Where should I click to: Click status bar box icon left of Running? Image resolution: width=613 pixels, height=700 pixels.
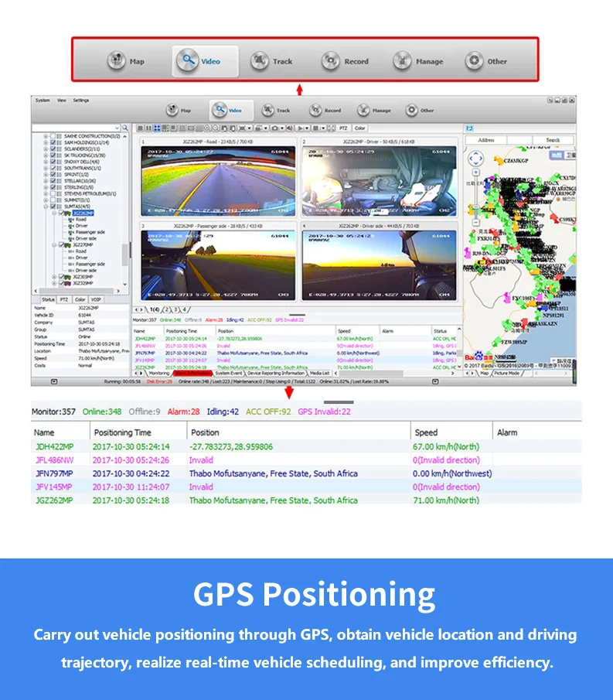click(x=54, y=381)
